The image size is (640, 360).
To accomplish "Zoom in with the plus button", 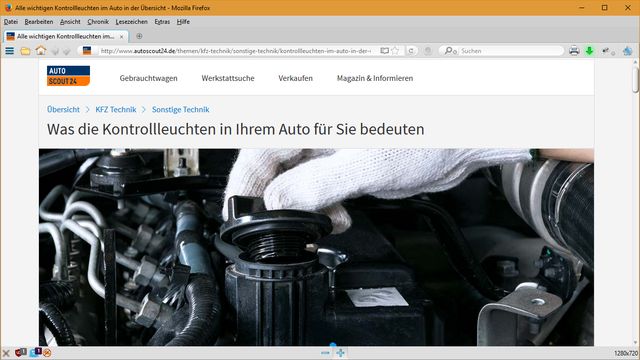I will pos(340,353).
